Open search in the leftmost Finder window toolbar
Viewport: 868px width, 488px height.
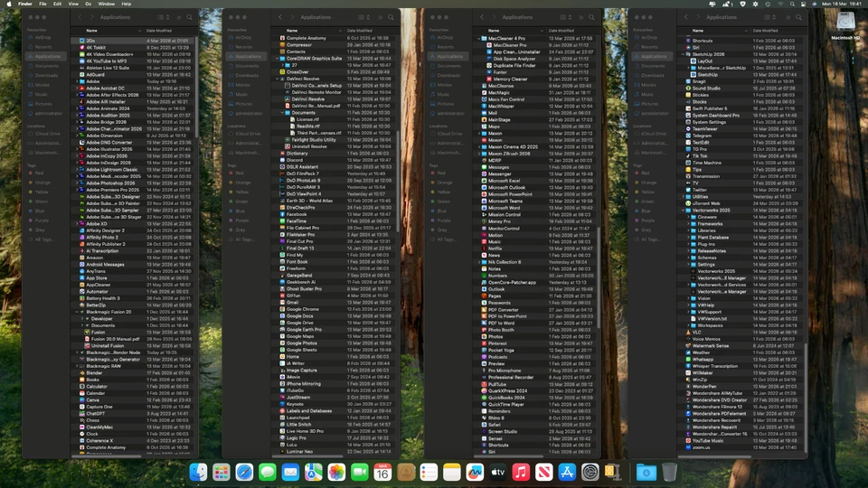click(x=189, y=17)
